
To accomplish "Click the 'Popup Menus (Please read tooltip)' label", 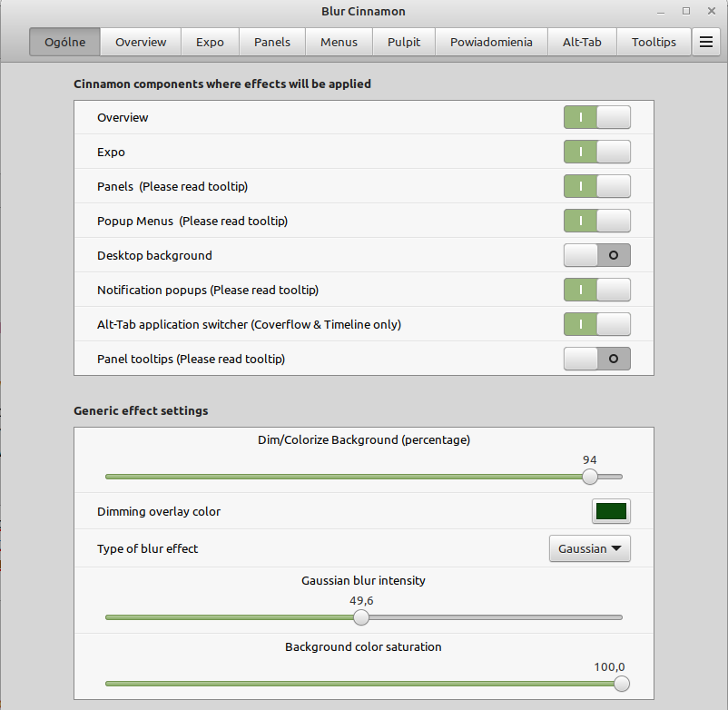I will point(192,221).
